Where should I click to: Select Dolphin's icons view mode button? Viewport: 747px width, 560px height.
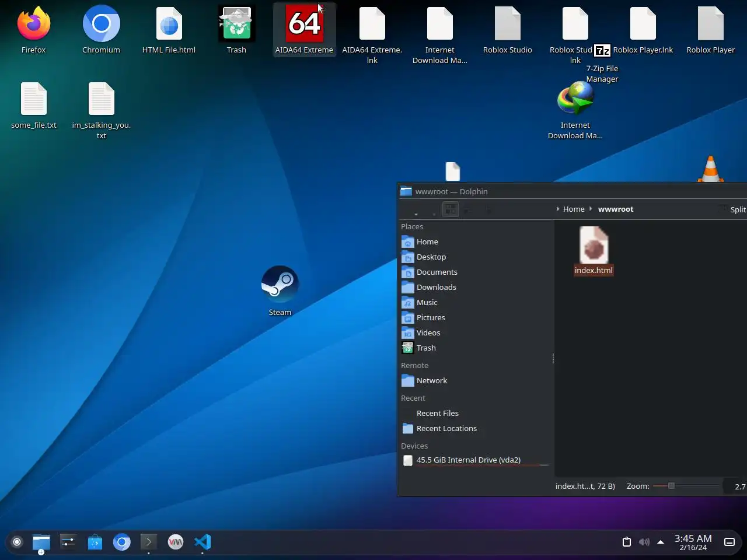tap(450, 209)
